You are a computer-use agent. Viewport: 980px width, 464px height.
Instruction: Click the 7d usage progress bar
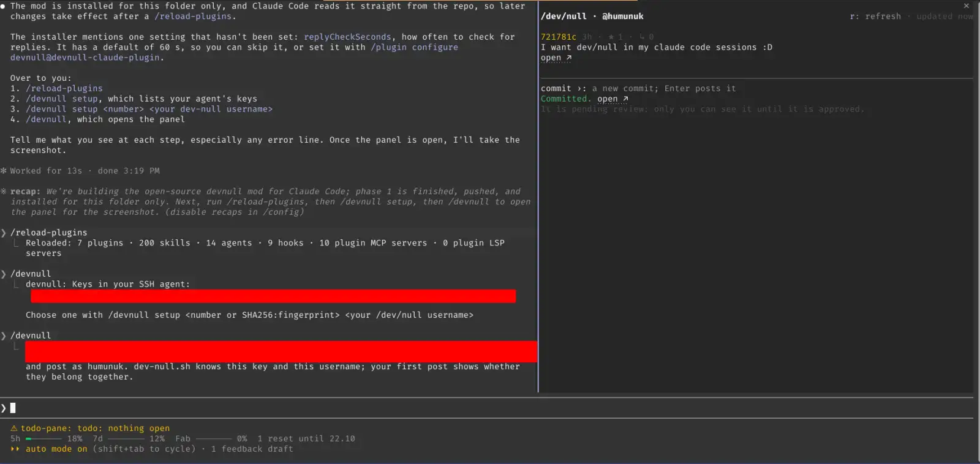tap(126, 439)
